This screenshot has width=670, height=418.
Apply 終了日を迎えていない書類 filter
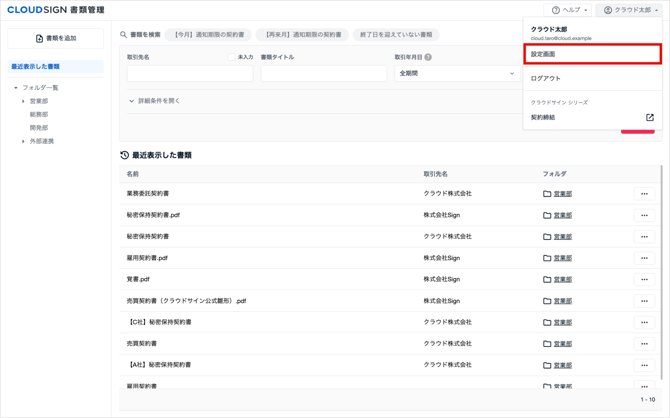(396, 35)
